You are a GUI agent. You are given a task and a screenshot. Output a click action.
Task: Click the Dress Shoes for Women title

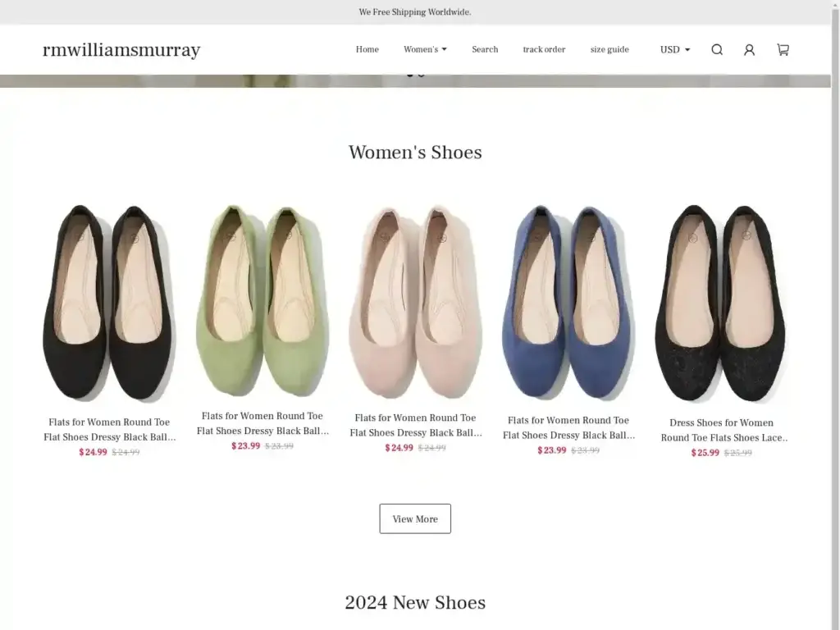click(721, 431)
